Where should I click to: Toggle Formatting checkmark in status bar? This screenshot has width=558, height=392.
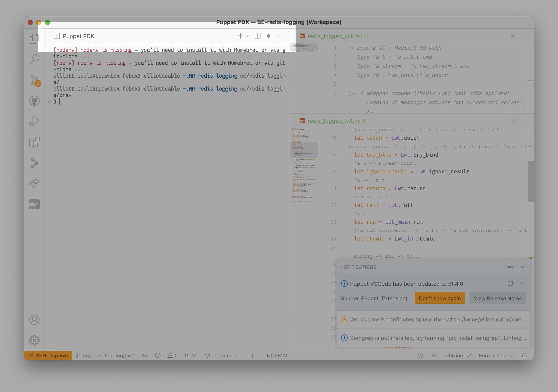tap(496, 356)
